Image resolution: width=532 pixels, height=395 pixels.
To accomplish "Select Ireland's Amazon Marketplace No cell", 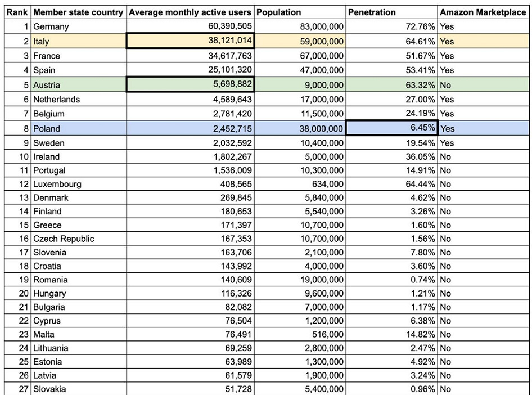I will pyautogui.click(x=484, y=156).
